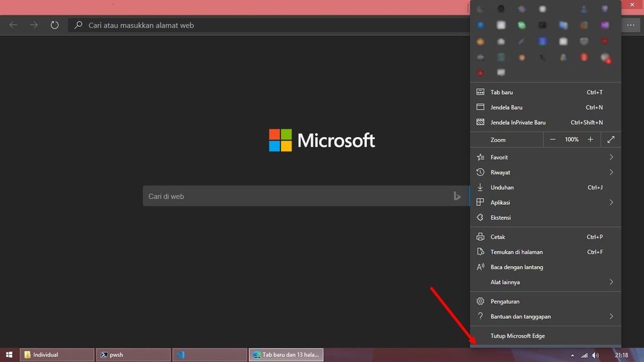Switch to the pwsh taskbar window
This screenshot has width=644, height=362.
[x=133, y=355]
